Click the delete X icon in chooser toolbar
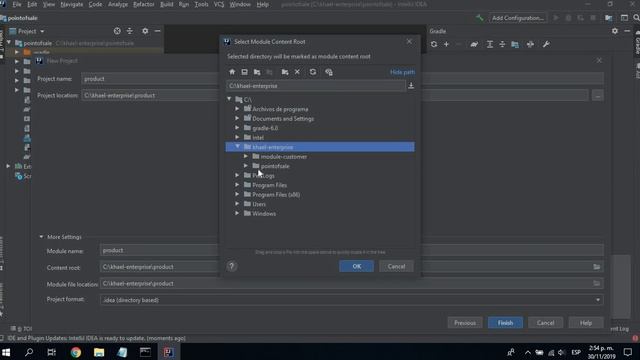The height and width of the screenshot is (360, 640). [x=297, y=72]
